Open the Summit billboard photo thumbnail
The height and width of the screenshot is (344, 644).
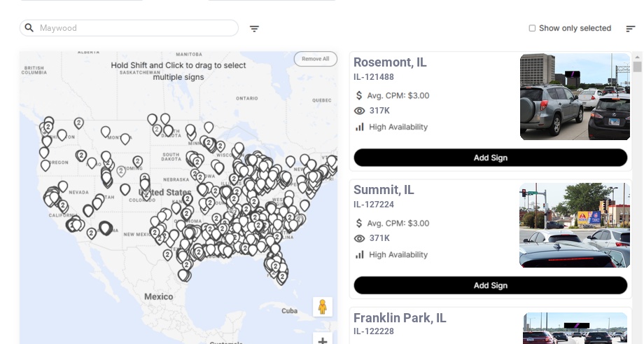point(575,225)
